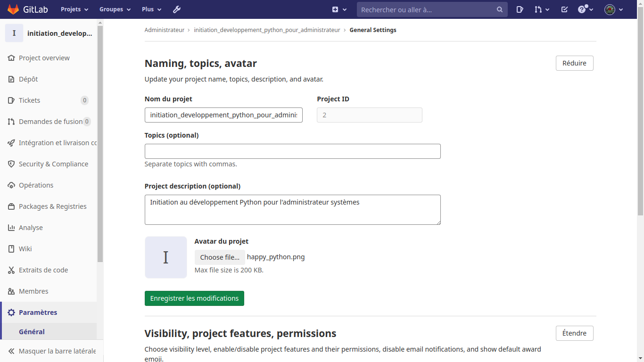Focus the Topics input field
Viewport: 644px width, 362px height.
point(292,151)
